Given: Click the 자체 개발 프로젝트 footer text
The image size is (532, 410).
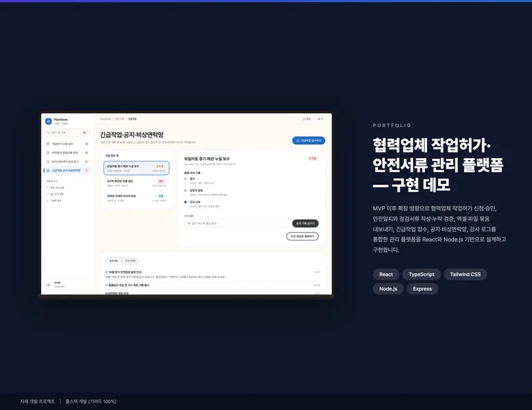Looking at the screenshot, I should tap(37, 401).
